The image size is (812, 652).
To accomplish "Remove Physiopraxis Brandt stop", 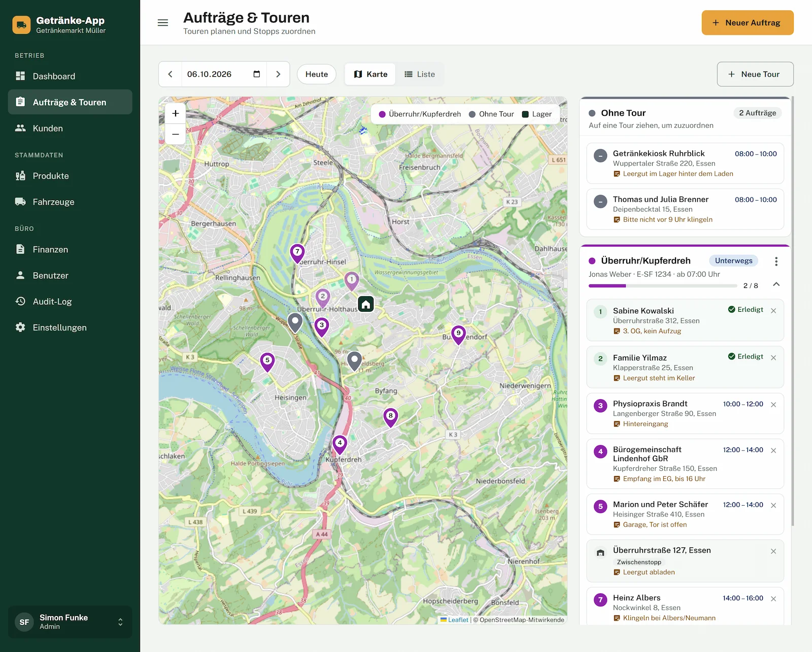I will (773, 405).
